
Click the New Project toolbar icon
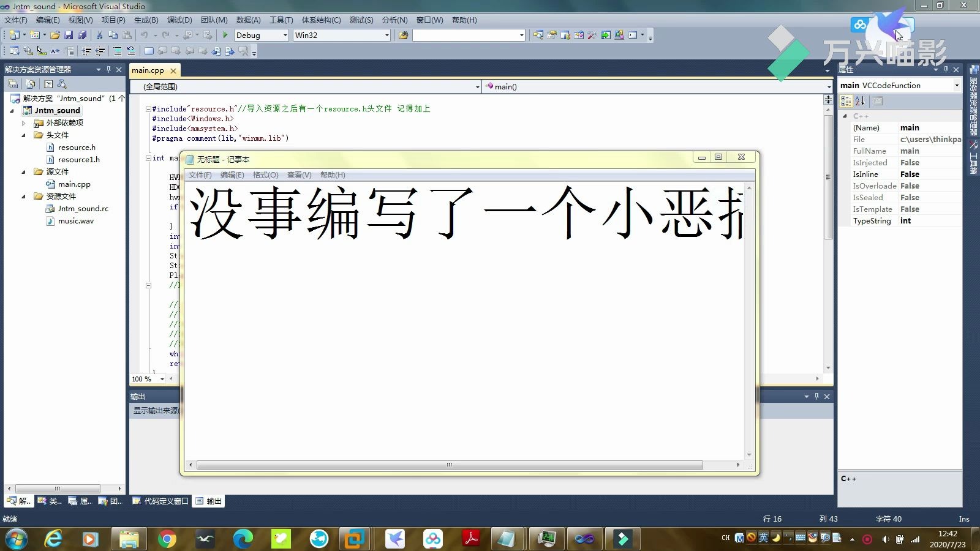[14, 35]
